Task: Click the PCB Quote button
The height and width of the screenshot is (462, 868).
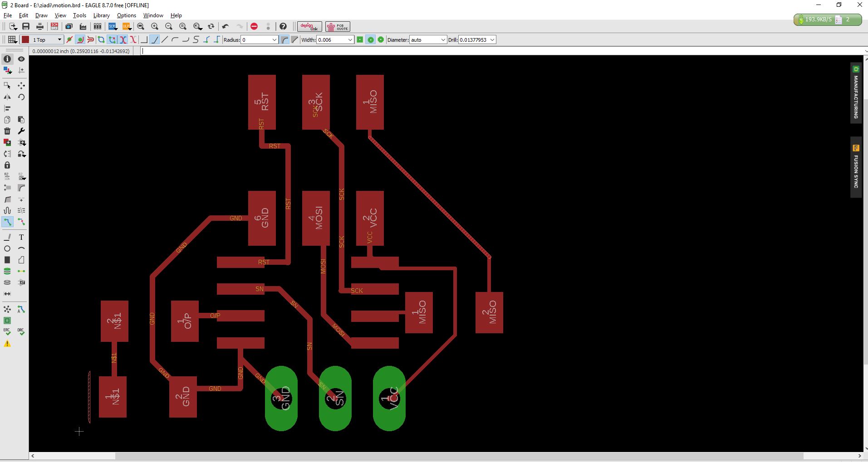Action: click(x=338, y=26)
